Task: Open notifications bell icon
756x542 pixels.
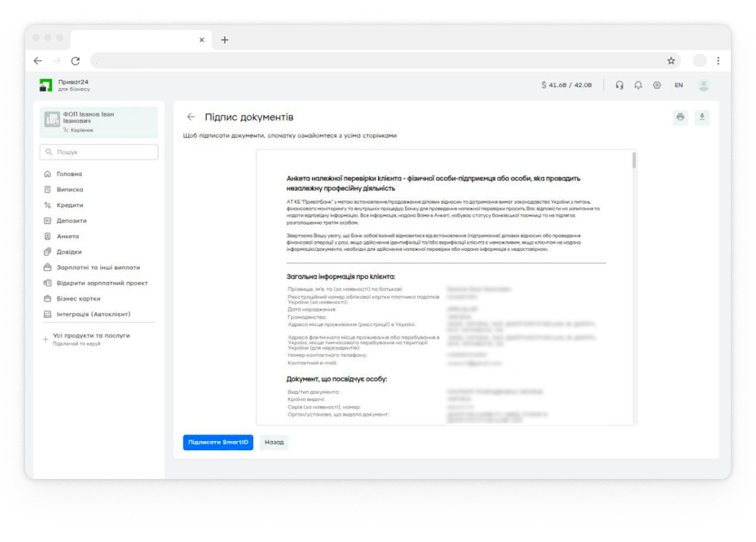Action: (x=638, y=85)
